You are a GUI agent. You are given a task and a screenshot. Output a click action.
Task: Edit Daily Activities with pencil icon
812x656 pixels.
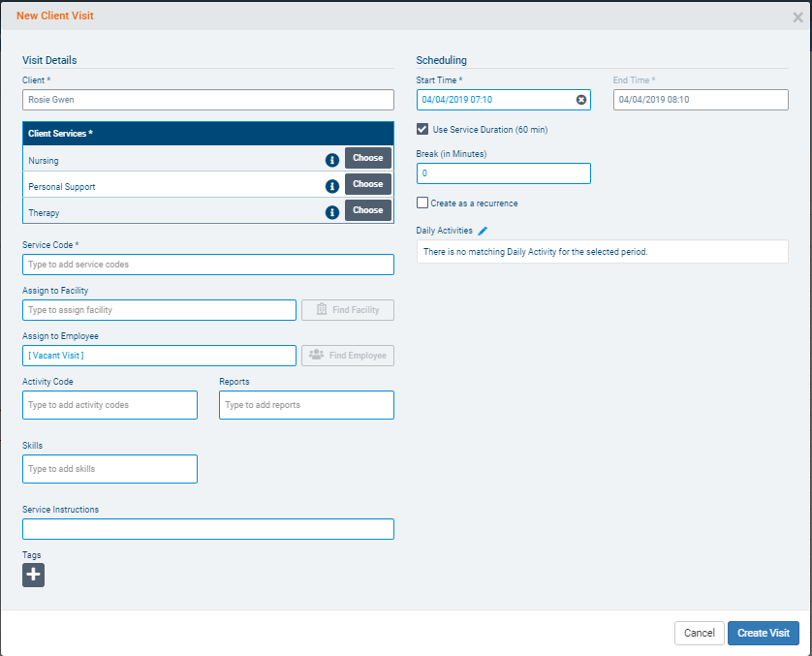483,231
